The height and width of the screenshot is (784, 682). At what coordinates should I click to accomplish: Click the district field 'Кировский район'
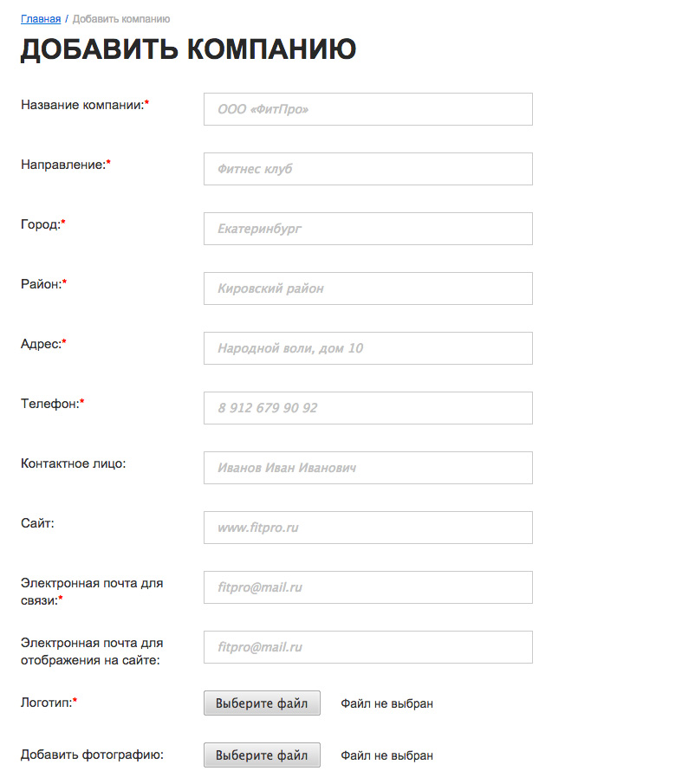[367, 288]
